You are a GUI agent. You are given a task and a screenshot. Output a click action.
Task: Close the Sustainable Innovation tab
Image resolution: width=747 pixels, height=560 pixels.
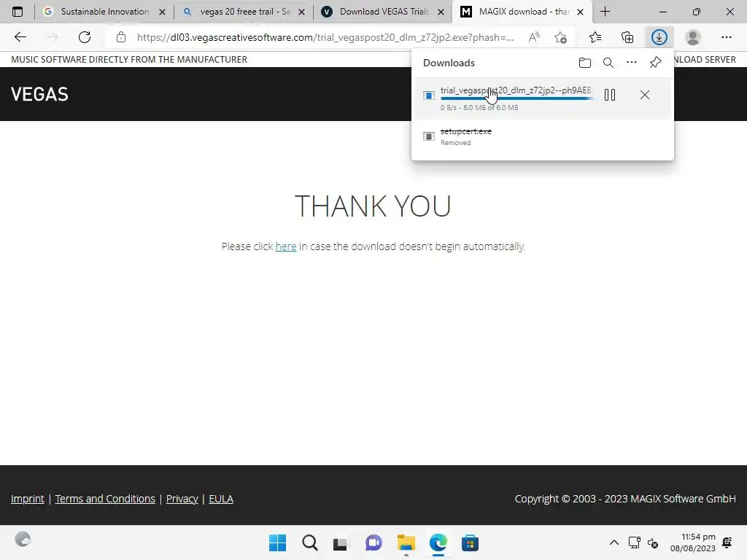click(162, 12)
